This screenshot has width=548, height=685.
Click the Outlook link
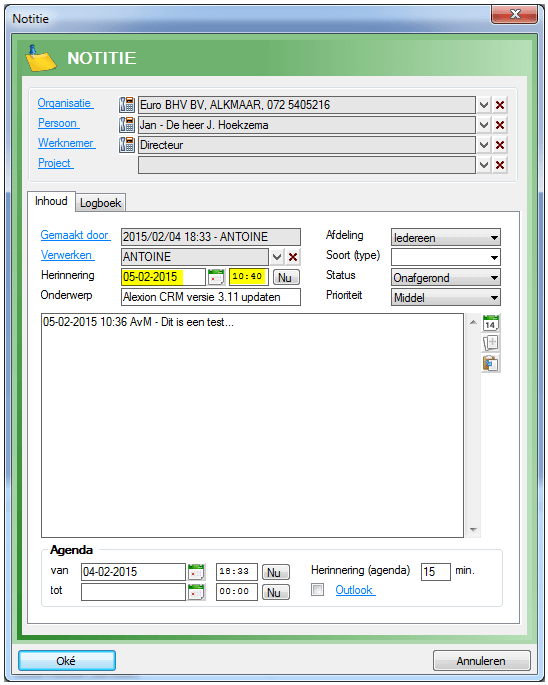[x=355, y=590]
